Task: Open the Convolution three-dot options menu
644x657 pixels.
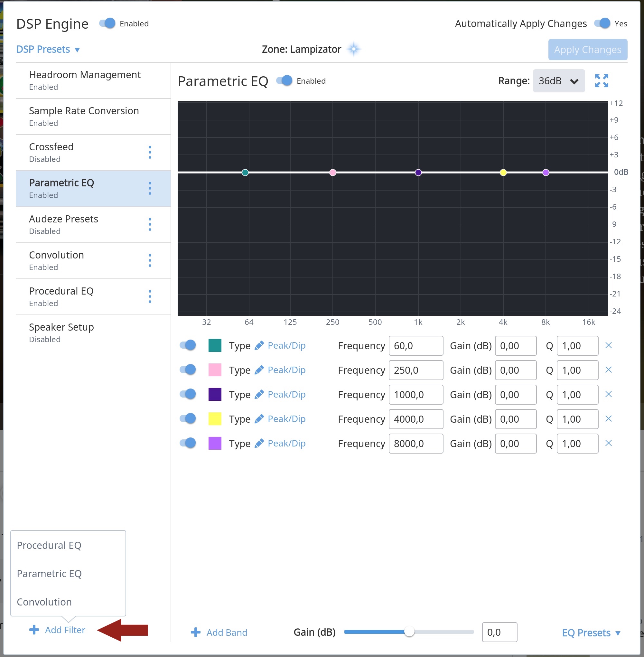Action: click(150, 260)
